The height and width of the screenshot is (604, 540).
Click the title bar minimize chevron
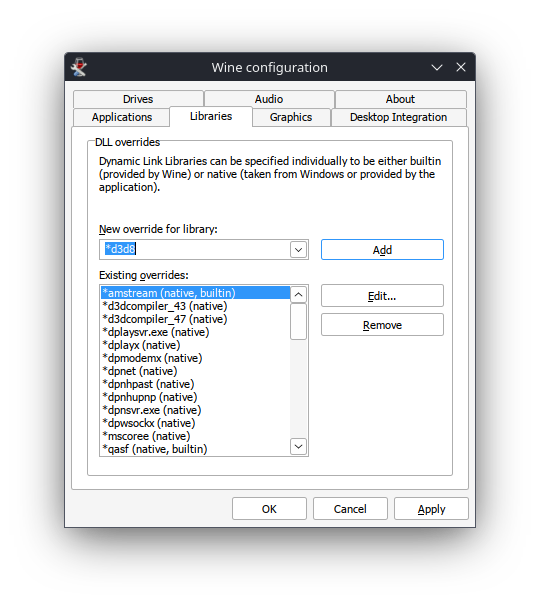(x=437, y=67)
